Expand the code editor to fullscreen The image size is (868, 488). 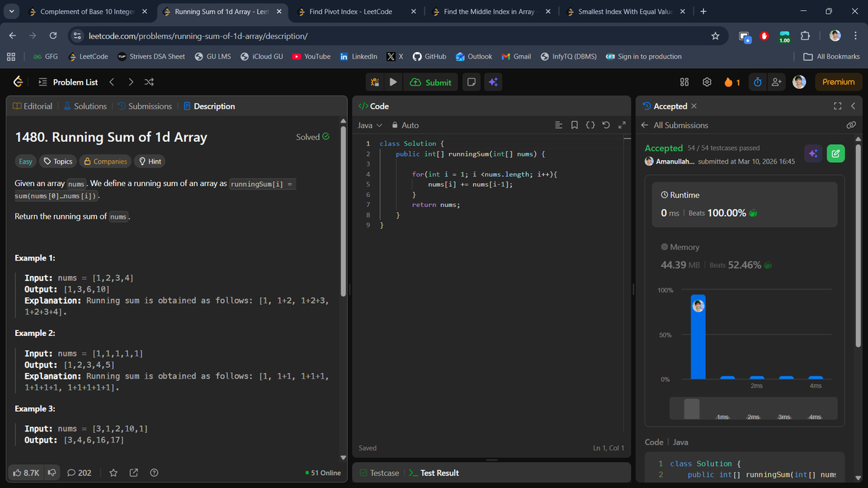(x=621, y=125)
